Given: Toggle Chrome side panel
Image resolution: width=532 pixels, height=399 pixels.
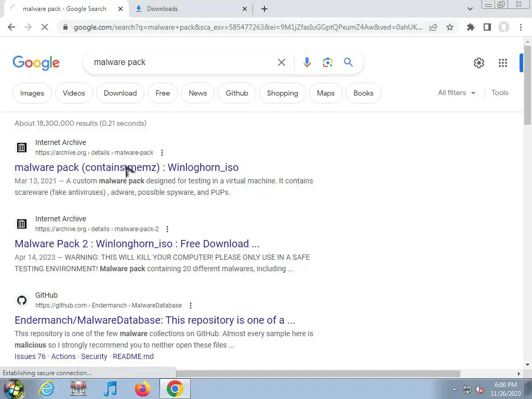Looking at the screenshot, I should [x=487, y=27].
